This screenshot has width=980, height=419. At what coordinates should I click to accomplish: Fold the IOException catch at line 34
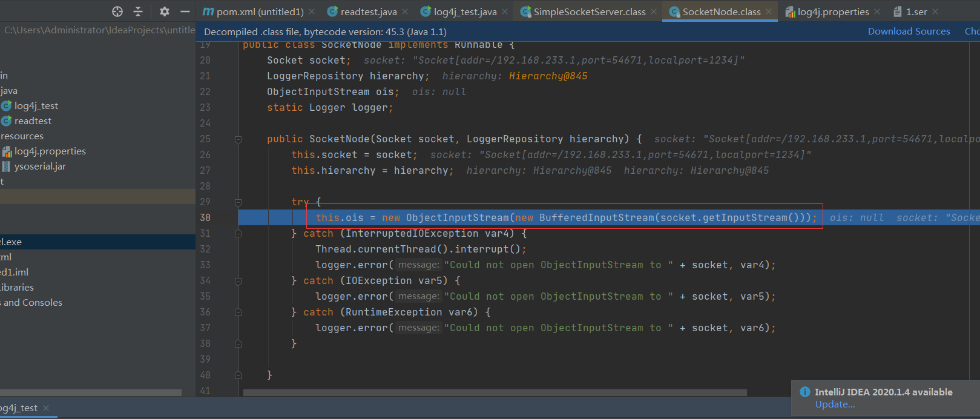coord(238,281)
